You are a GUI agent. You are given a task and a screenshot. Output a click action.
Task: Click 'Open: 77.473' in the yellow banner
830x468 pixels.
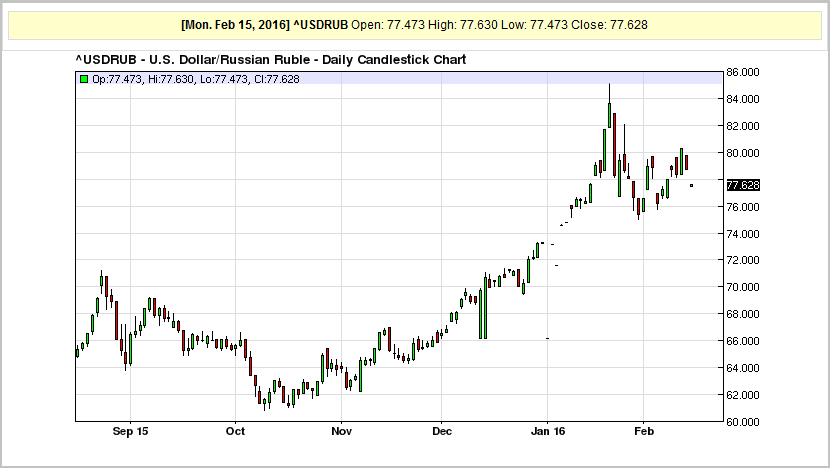tap(388, 25)
